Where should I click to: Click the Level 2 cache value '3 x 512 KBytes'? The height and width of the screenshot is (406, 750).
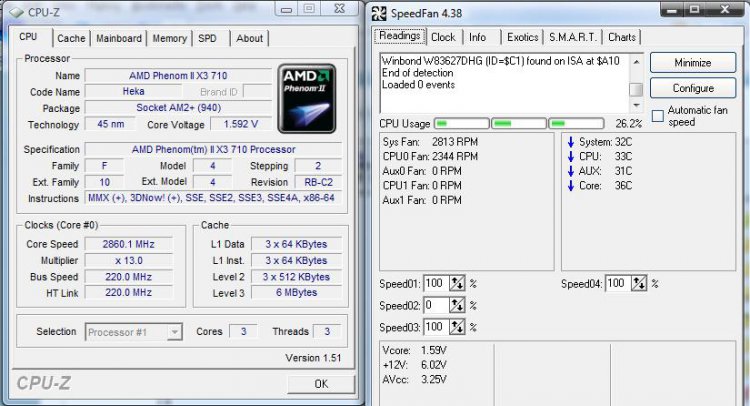[296, 277]
